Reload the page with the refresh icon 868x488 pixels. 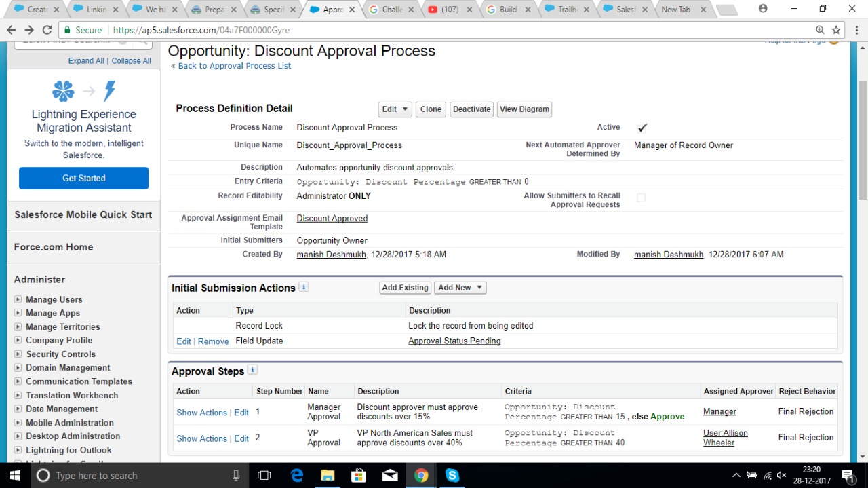coord(47,30)
